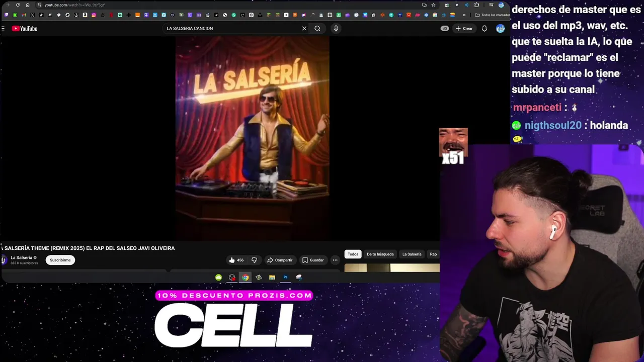Image resolution: width=644 pixels, height=362 pixels.
Task: Open the Amazon bookmark
Action: [x=85, y=15]
